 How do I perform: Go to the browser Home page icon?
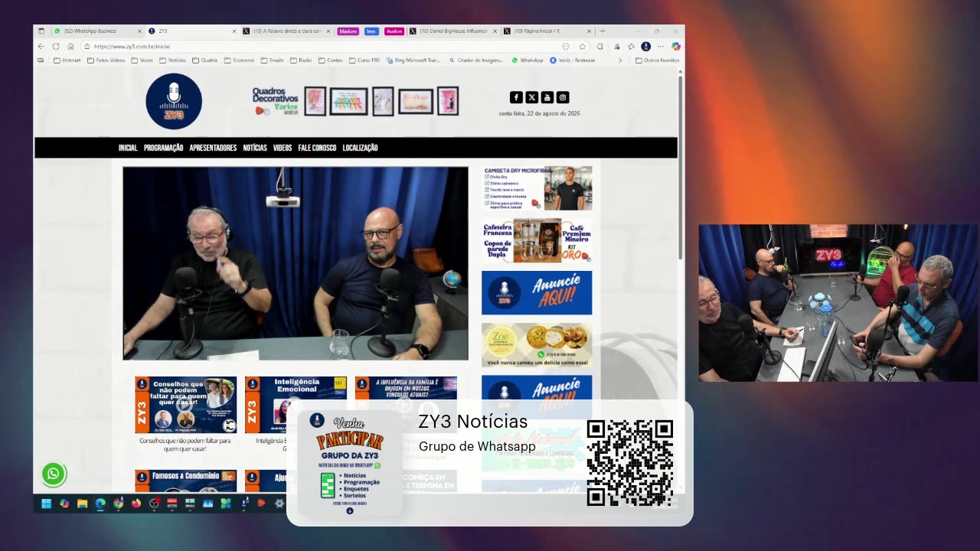click(x=70, y=46)
